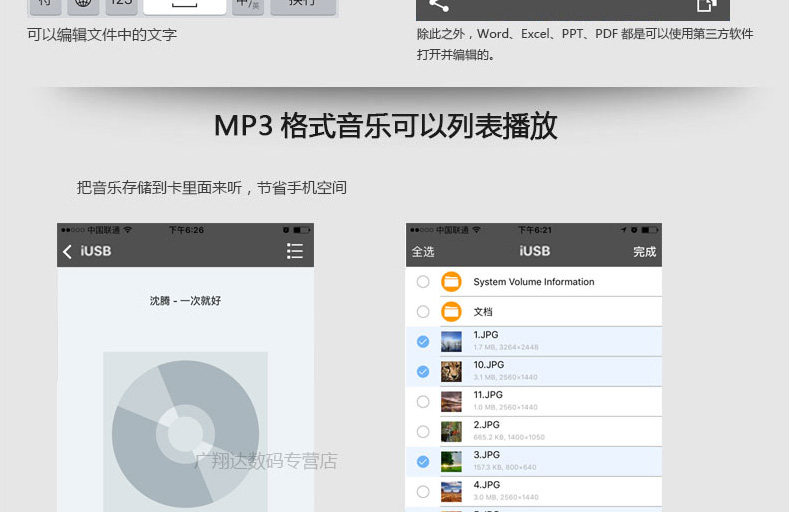Screen dimensions: 790x512
Task: Tap the globe key on the keyboard
Action: [x=83, y=4]
